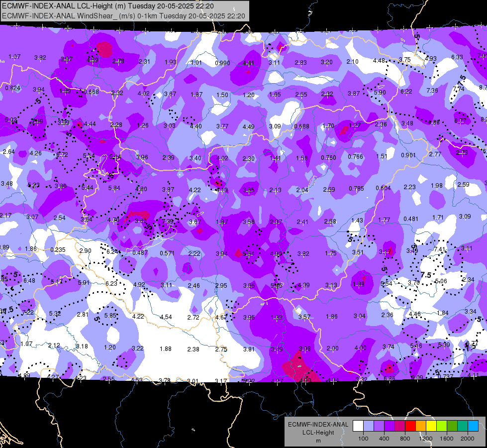This screenshot has height=448, width=487.
Task: Click the wind shear value 0.487
Action: [x=140, y=253]
